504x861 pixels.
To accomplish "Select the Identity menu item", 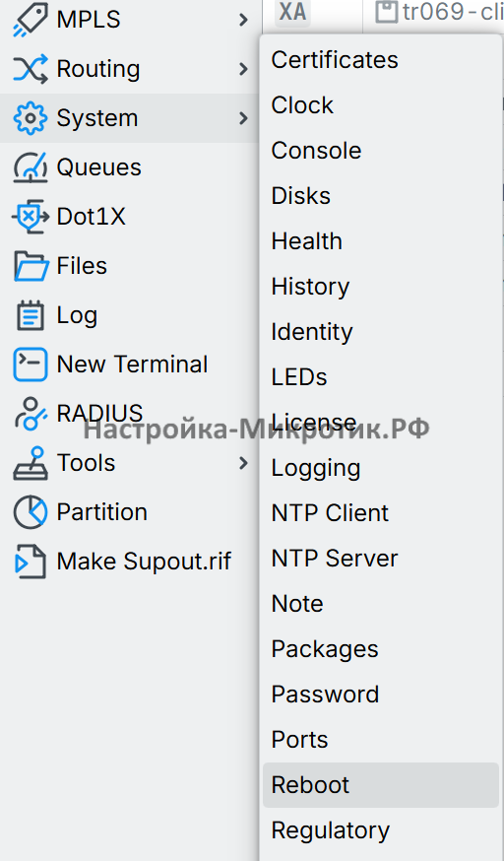I will 381,332.
